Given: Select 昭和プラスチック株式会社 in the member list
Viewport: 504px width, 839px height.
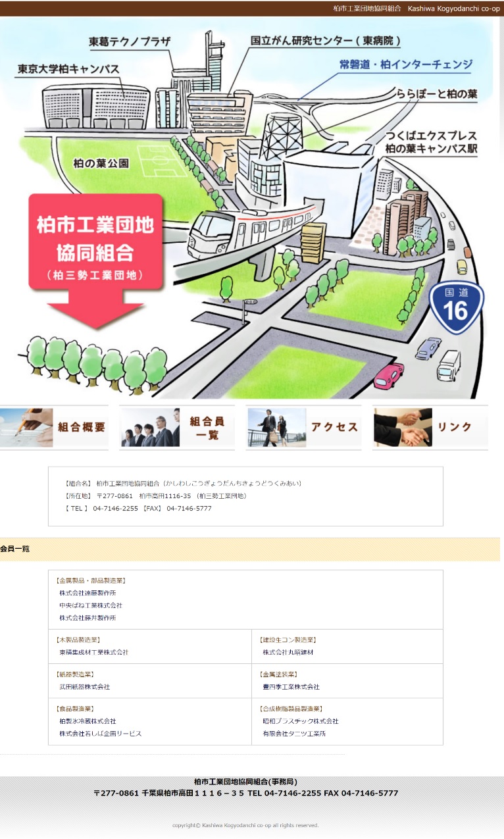Looking at the screenshot, I should click(x=301, y=721).
